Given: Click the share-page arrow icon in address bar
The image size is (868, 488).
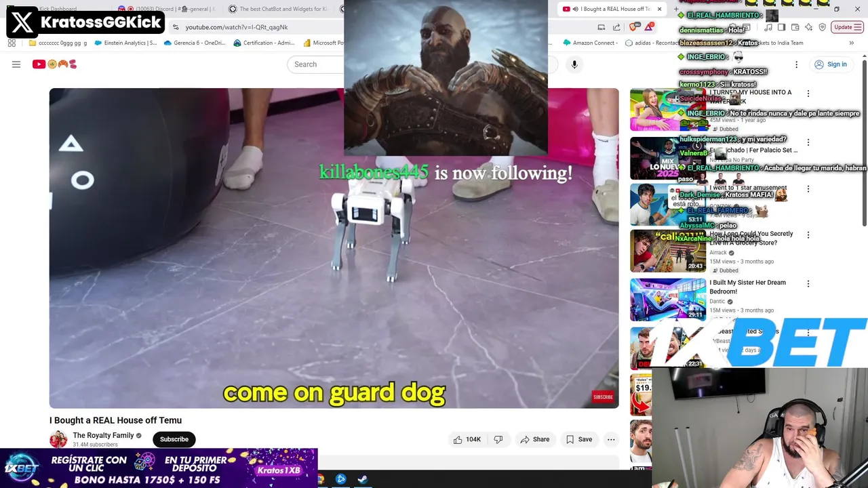Looking at the screenshot, I should [x=616, y=27].
